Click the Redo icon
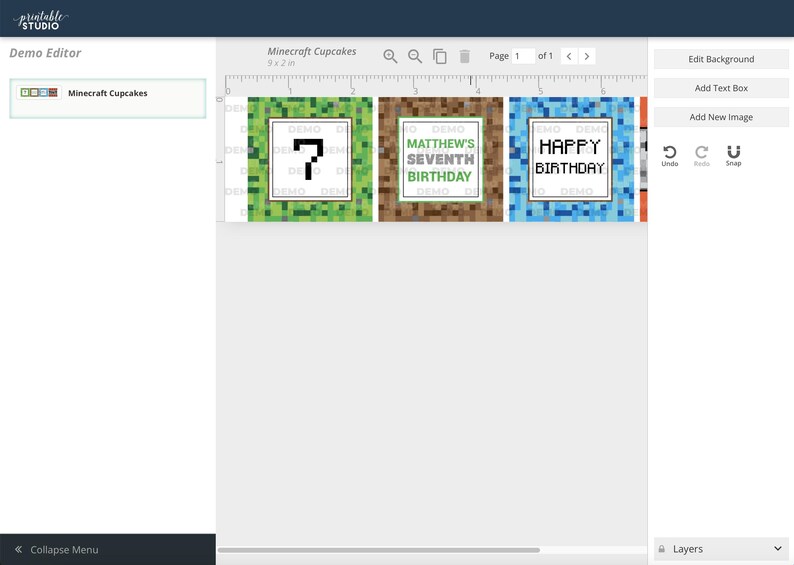 (701, 156)
